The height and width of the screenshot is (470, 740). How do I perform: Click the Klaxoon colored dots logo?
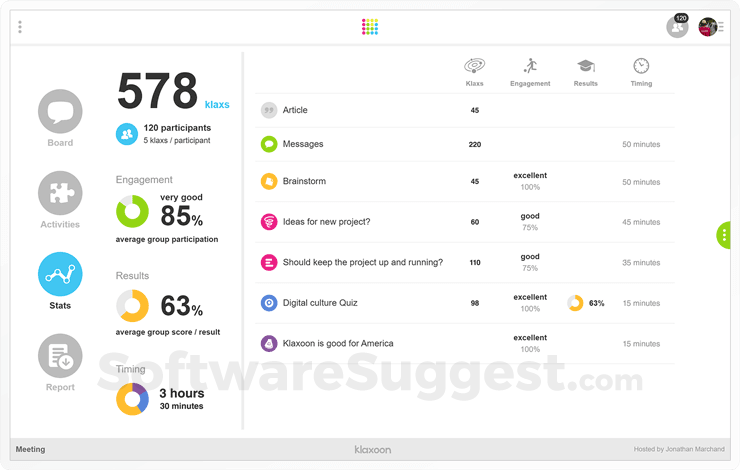(x=370, y=27)
